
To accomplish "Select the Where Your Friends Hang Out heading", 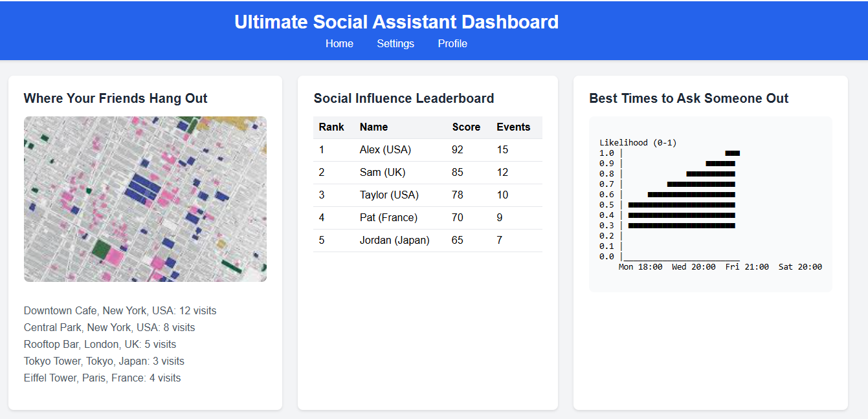I will tap(115, 98).
